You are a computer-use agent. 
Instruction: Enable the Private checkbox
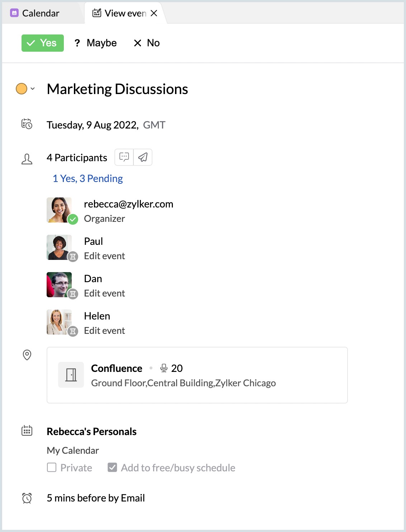[52, 467]
